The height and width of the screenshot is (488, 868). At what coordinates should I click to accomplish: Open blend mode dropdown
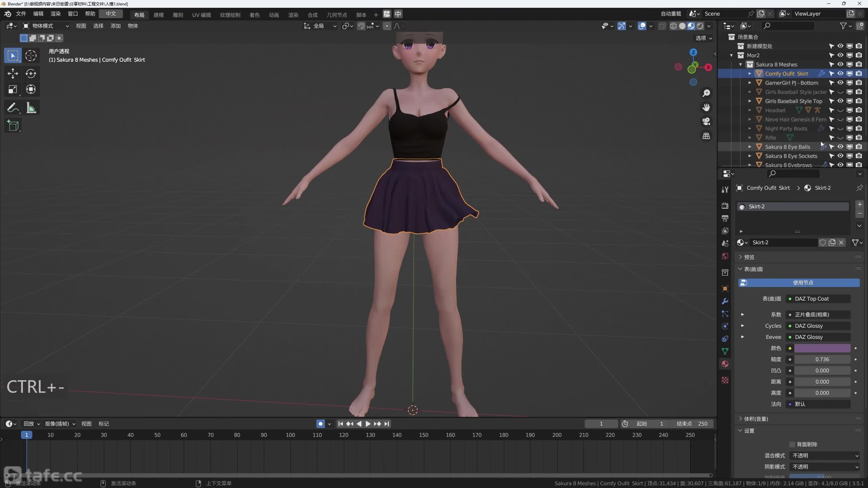[825, 455]
